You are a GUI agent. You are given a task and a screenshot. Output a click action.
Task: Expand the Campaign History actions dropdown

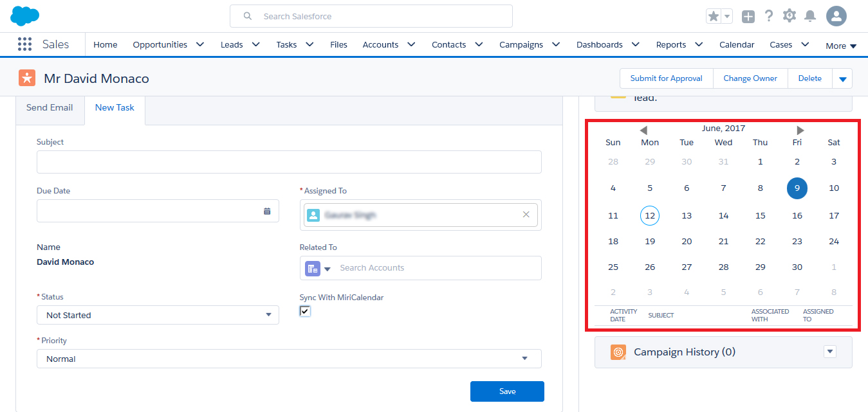[830, 352]
